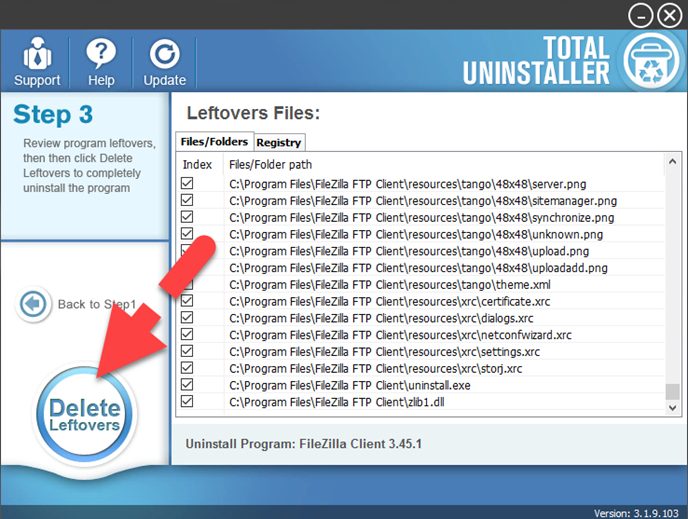Select the 48x48\uploadadd.png path row
688x519 pixels.
[x=418, y=268]
